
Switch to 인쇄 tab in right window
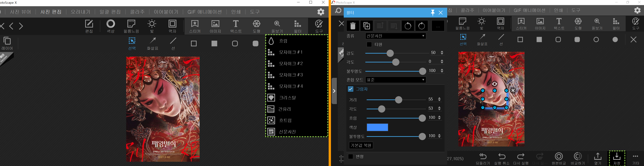558,10
